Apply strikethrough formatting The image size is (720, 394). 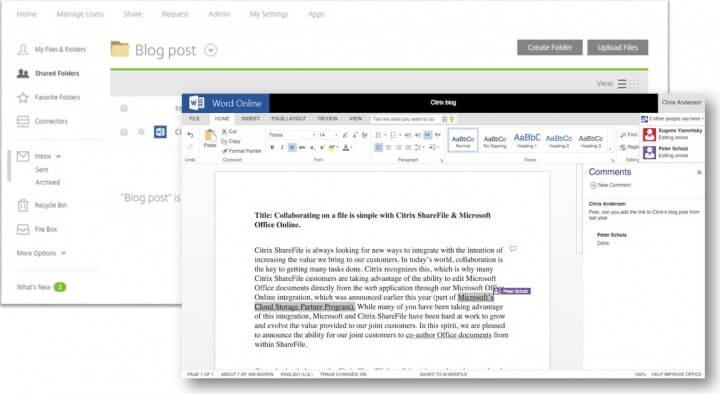302,147
